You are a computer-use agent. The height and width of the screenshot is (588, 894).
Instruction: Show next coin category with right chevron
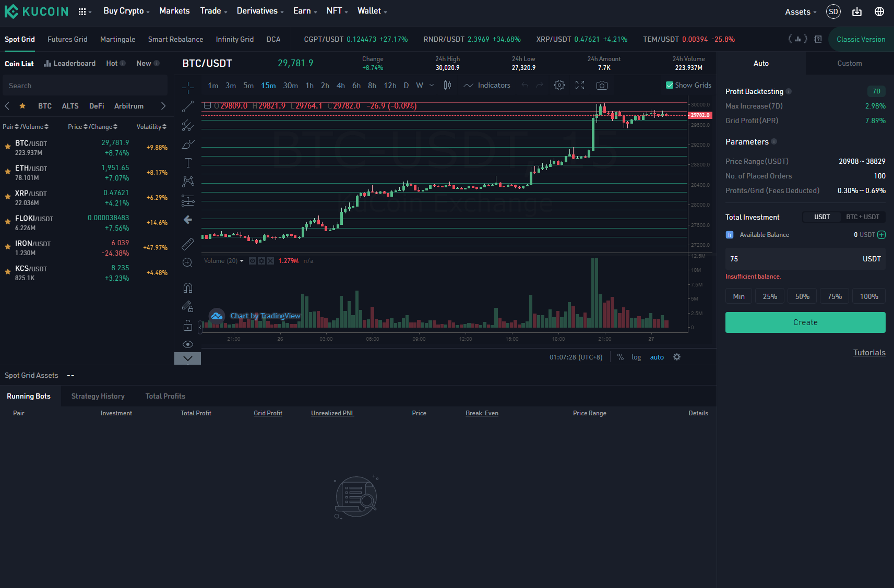pyautogui.click(x=163, y=106)
